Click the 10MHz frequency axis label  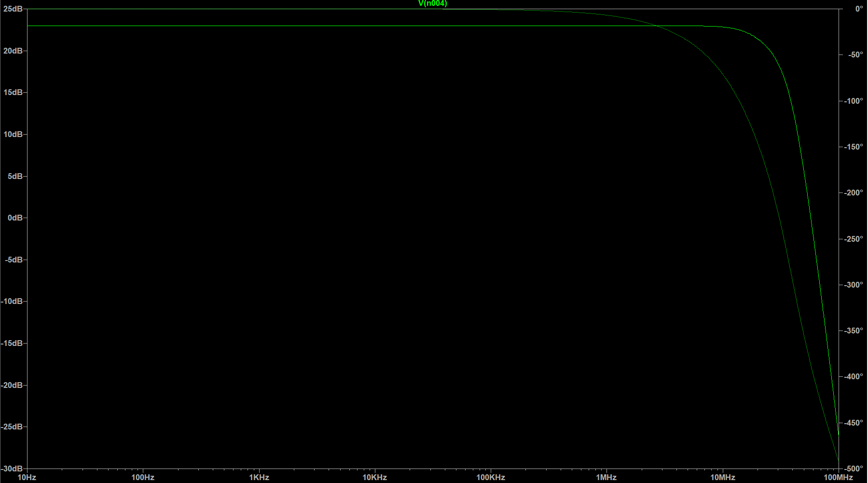point(723,477)
